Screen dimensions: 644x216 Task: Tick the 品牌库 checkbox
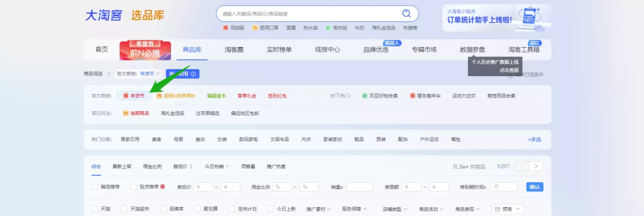coord(163,209)
